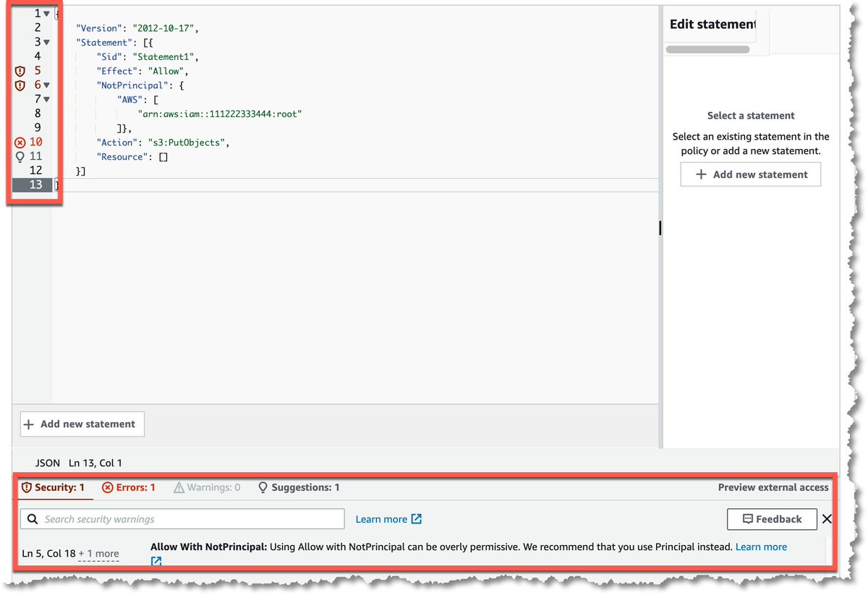The height and width of the screenshot is (595, 868).
Task: Click Add new statement below the editor
Action: [82, 424]
